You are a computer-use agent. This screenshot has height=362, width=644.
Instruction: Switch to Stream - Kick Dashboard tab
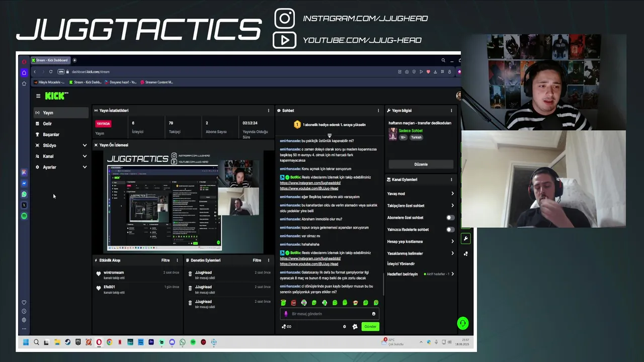50,60
